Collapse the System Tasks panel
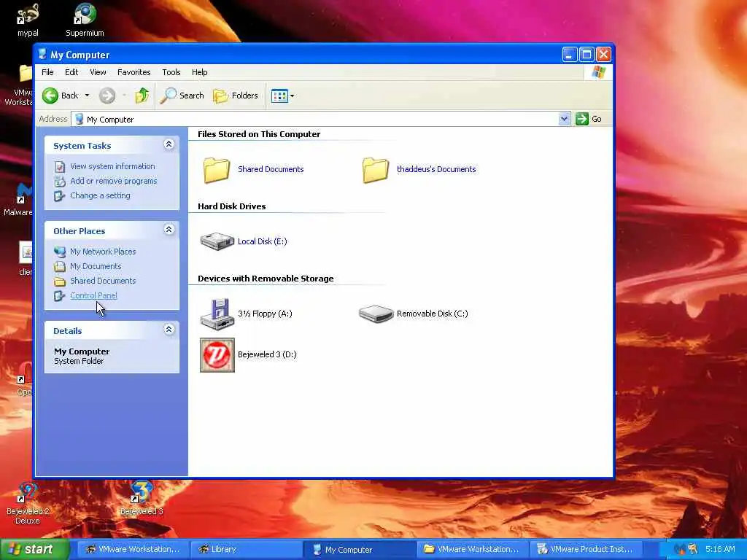747x560 pixels. click(x=169, y=144)
